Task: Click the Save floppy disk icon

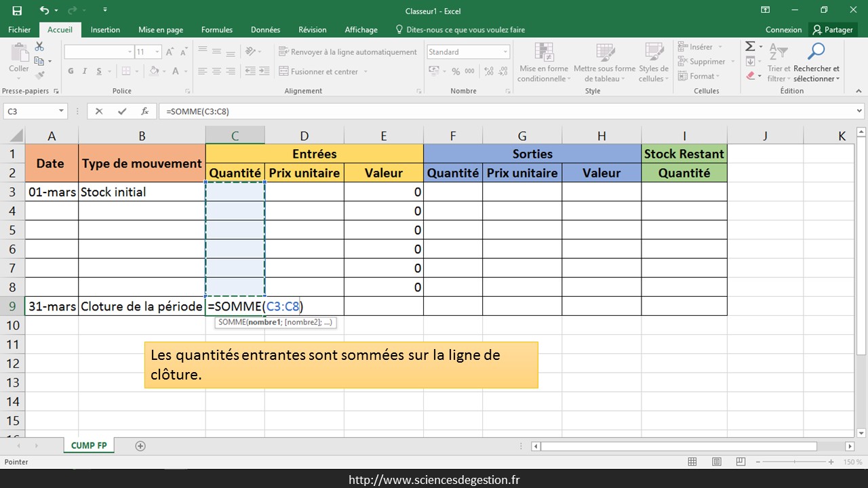Action: 17,10
